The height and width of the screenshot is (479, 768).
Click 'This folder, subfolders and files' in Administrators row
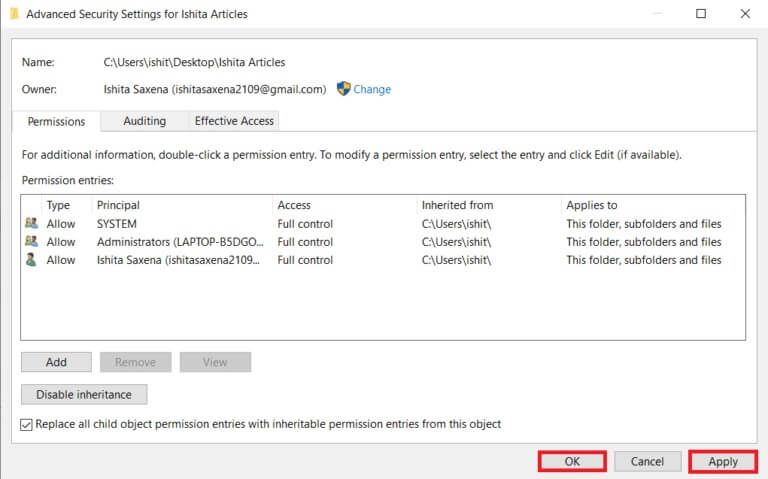click(x=644, y=242)
